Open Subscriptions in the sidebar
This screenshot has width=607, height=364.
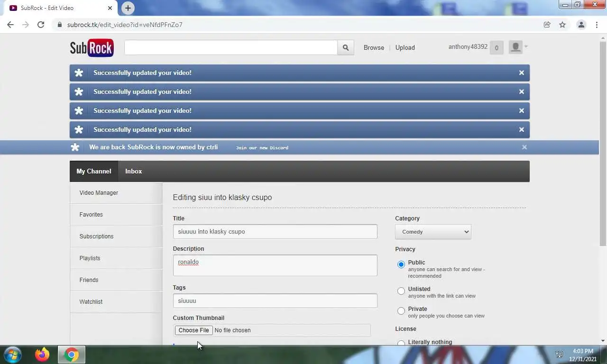[116, 237]
